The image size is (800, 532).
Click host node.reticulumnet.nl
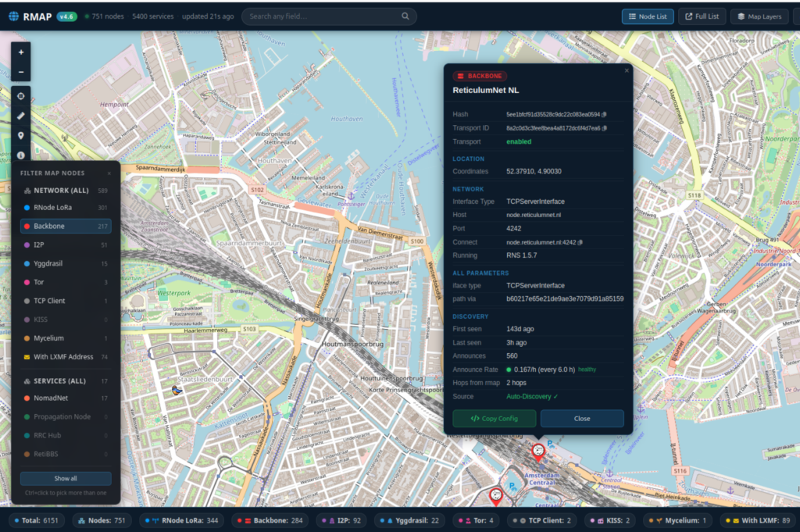point(533,215)
